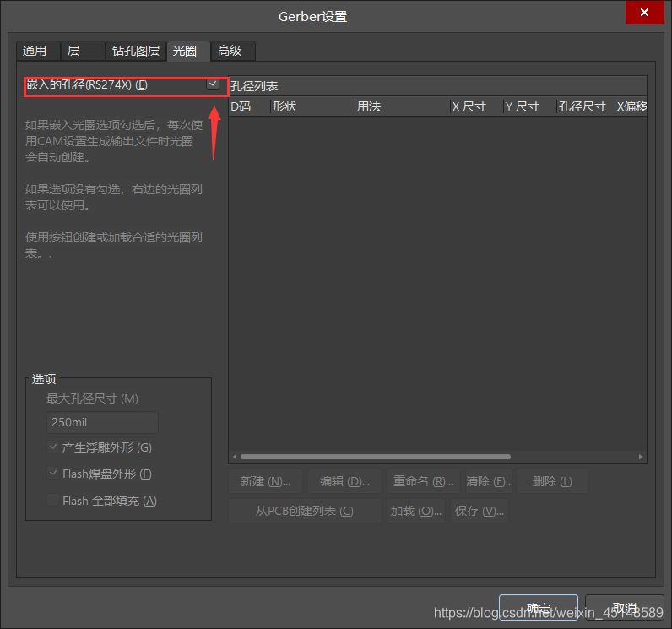The image size is (672, 629).
Task: Click the 删除 (L) button
Action: coord(552,481)
